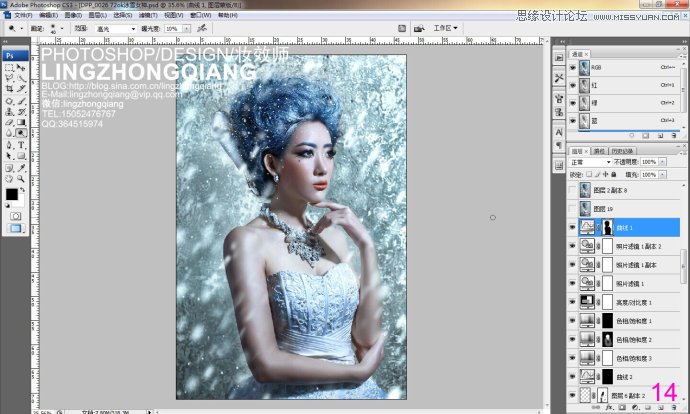This screenshot has height=414, width=690.
Task: Select the Hand tool
Action: [x=9, y=179]
